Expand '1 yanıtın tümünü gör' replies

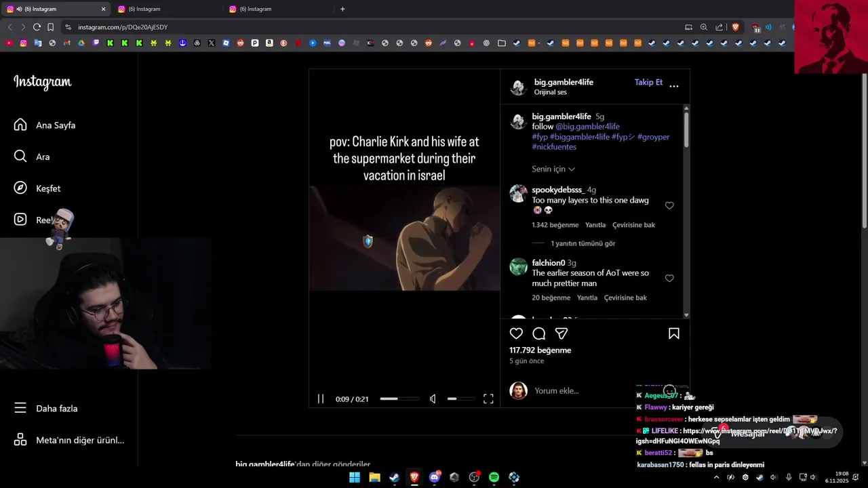(x=583, y=243)
